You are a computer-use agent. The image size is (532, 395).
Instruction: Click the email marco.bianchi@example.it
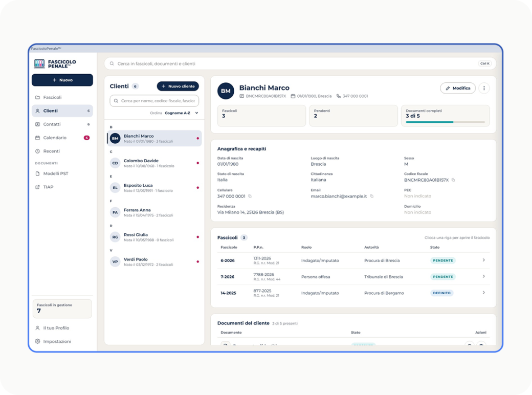339,196
